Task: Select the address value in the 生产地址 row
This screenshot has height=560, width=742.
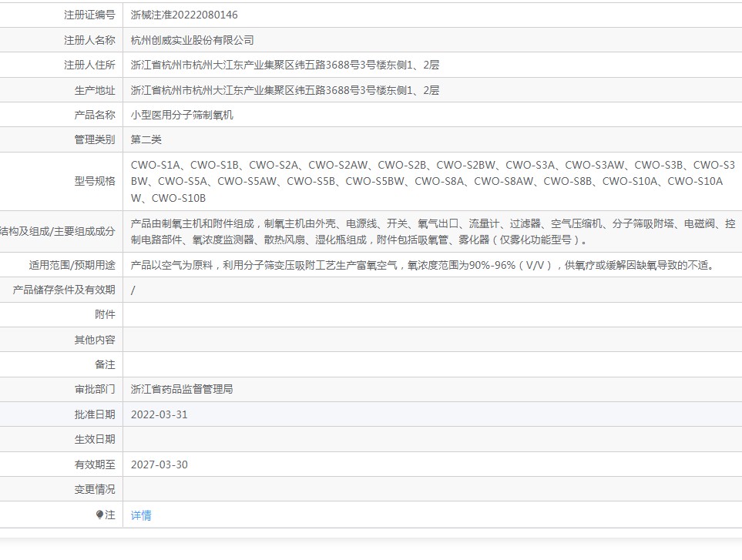Action: (285, 90)
